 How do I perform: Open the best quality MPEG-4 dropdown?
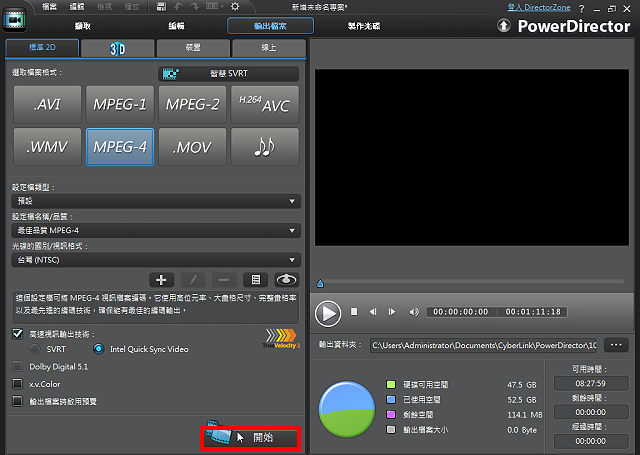pyautogui.click(x=156, y=231)
